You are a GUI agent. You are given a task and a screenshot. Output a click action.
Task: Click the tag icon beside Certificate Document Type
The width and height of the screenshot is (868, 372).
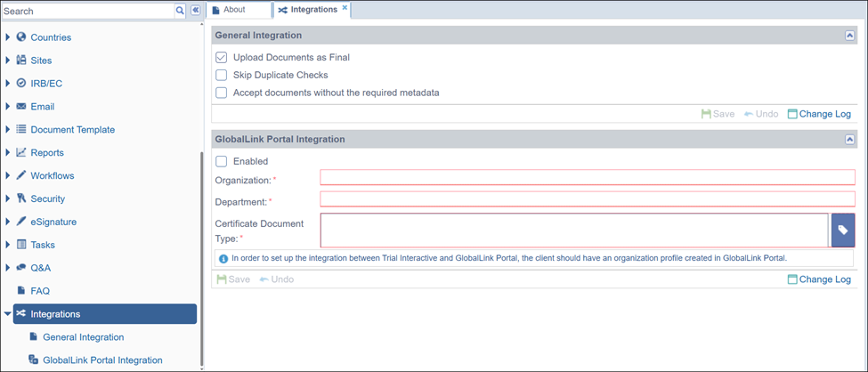click(x=842, y=230)
